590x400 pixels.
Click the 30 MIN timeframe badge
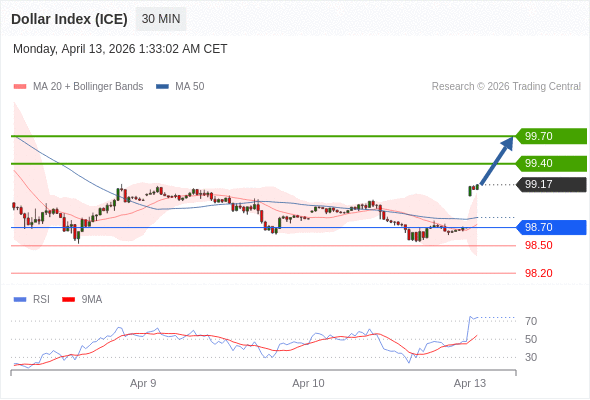pyautogui.click(x=161, y=19)
